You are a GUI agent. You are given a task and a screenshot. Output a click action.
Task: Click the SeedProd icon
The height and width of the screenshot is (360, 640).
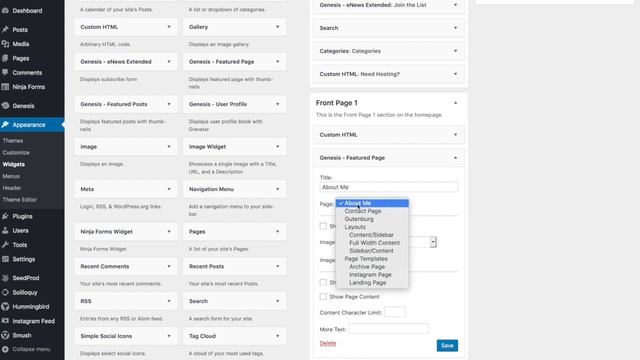[5, 278]
